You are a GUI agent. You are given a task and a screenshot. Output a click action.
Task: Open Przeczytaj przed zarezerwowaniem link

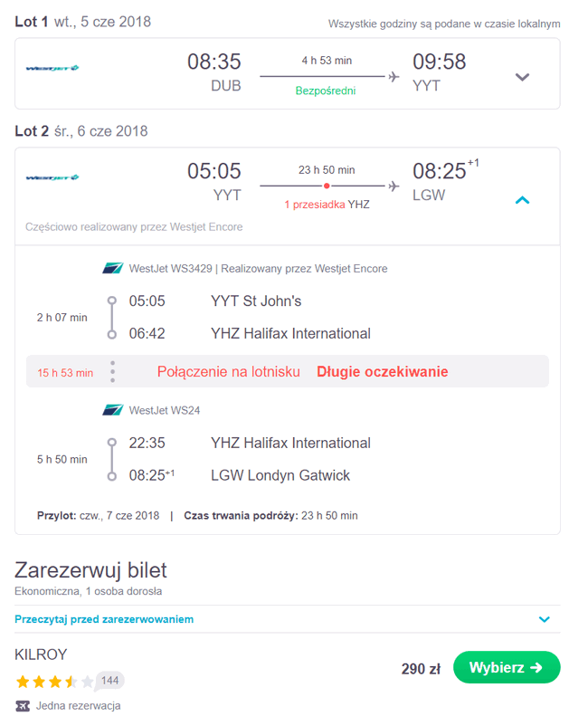coord(104,619)
